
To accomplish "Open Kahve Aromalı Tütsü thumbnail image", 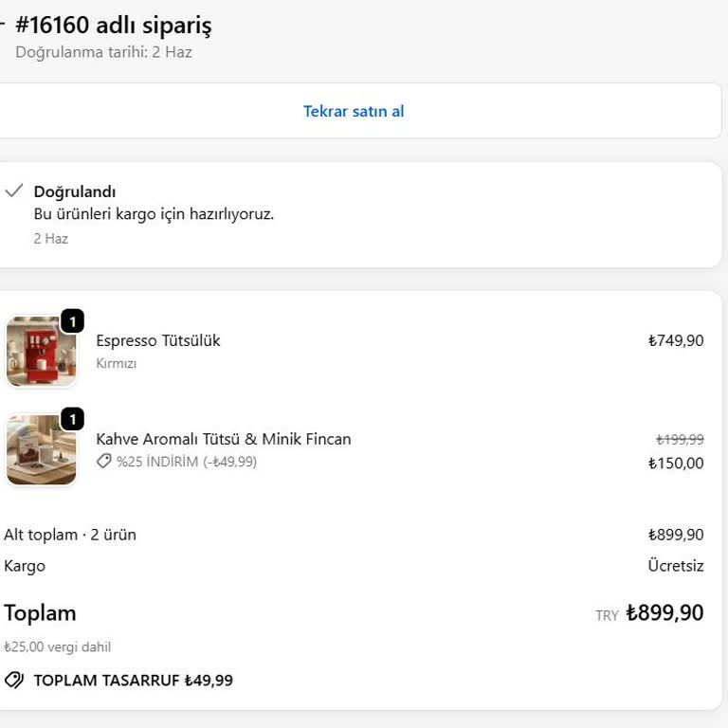I will 42,450.
